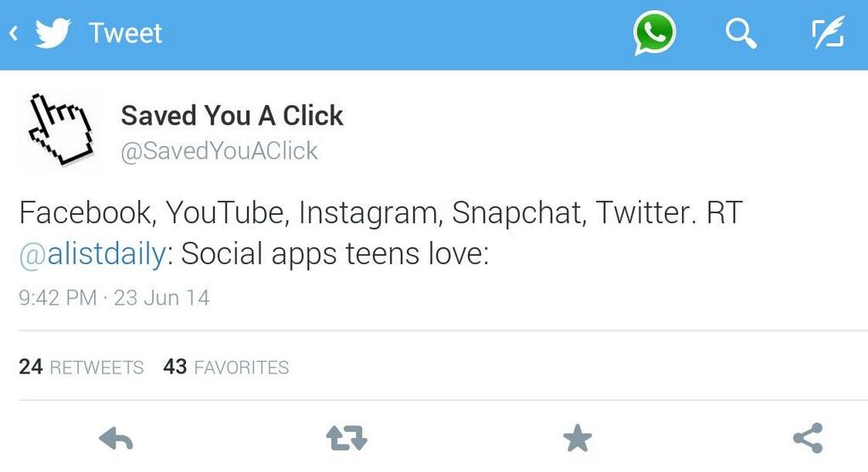This screenshot has width=868, height=472.
Task: Reply to this tweet
Action: (x=116, y=439)
